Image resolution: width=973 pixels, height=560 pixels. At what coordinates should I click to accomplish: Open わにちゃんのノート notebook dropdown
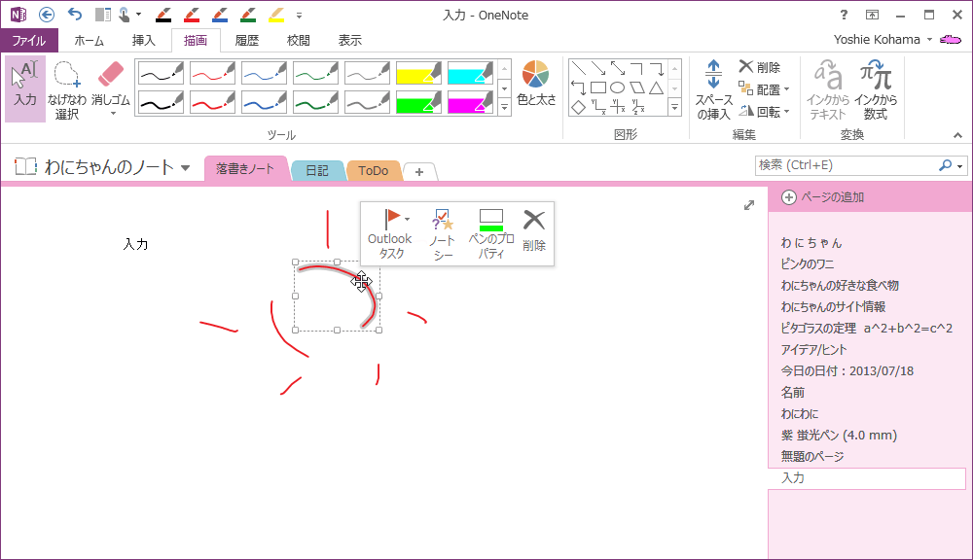point(185,167)
